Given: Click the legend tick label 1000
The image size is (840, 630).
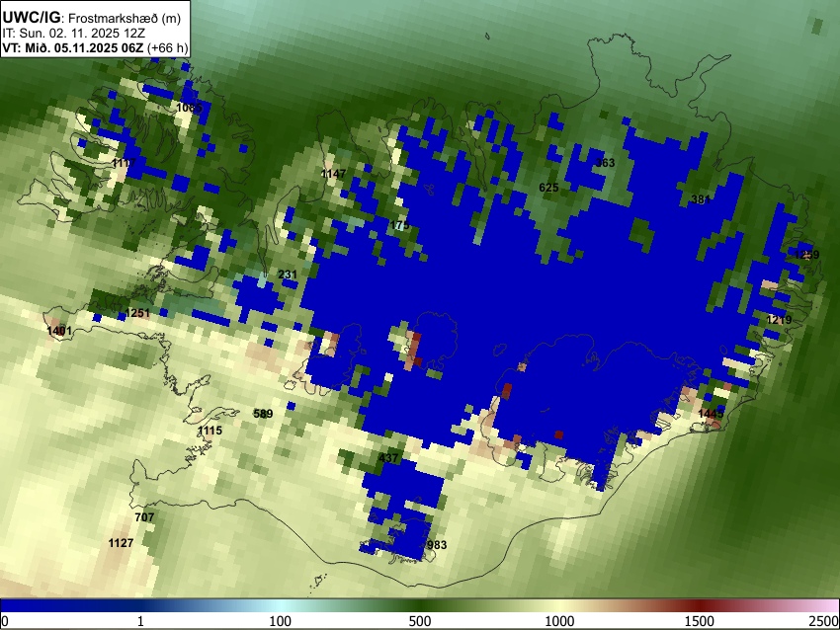Looking at the screenshot, I should click(559, 621).
